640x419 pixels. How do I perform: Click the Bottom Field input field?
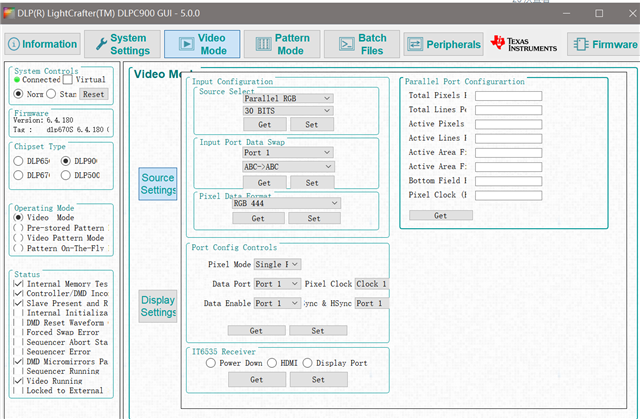coord(509,181)
